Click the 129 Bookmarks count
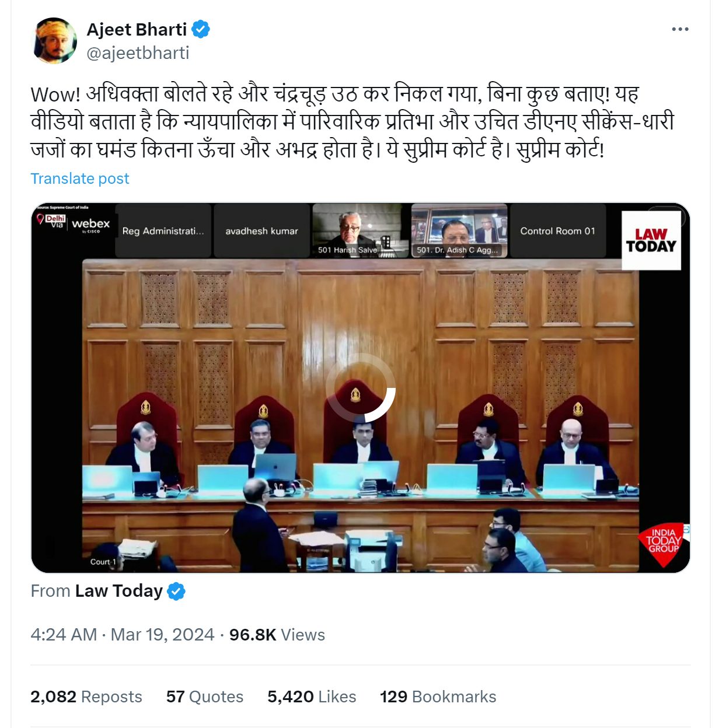 [438, 696]
